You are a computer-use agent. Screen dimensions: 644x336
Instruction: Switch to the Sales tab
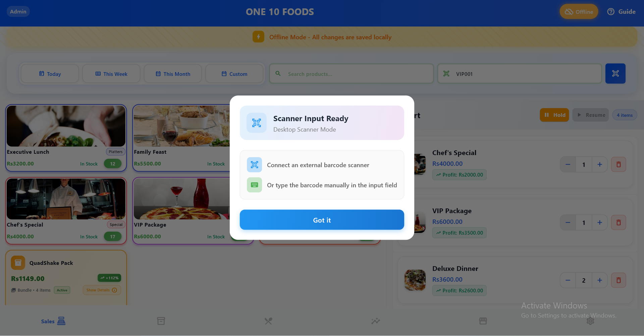click(53, 321)
